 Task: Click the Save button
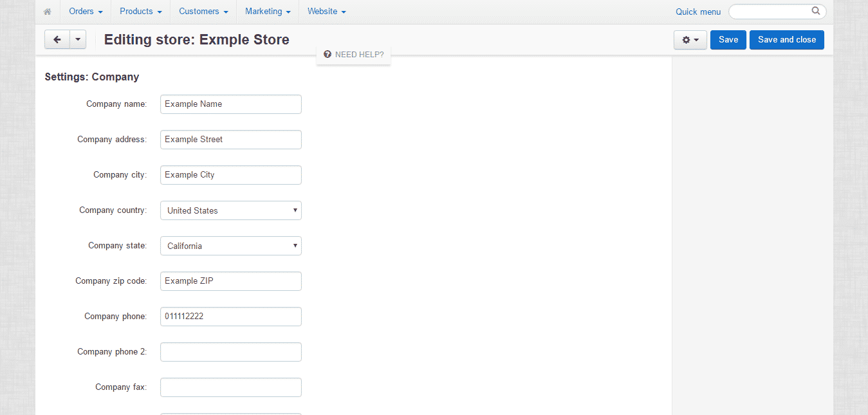click(x=728, y=40)
